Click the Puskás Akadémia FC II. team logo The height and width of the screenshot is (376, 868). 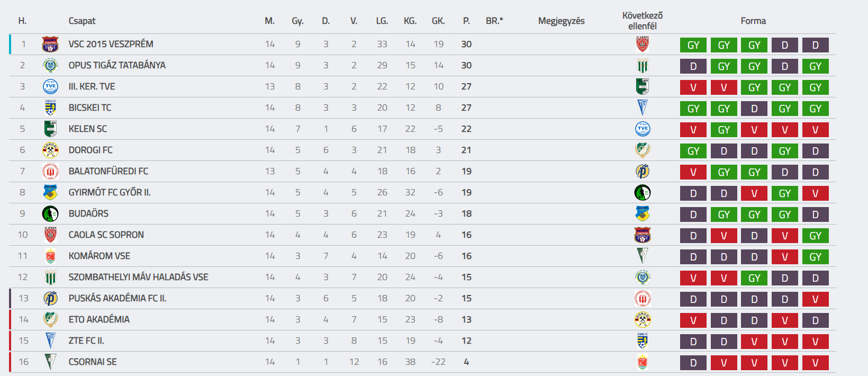(x=50, y=299)
